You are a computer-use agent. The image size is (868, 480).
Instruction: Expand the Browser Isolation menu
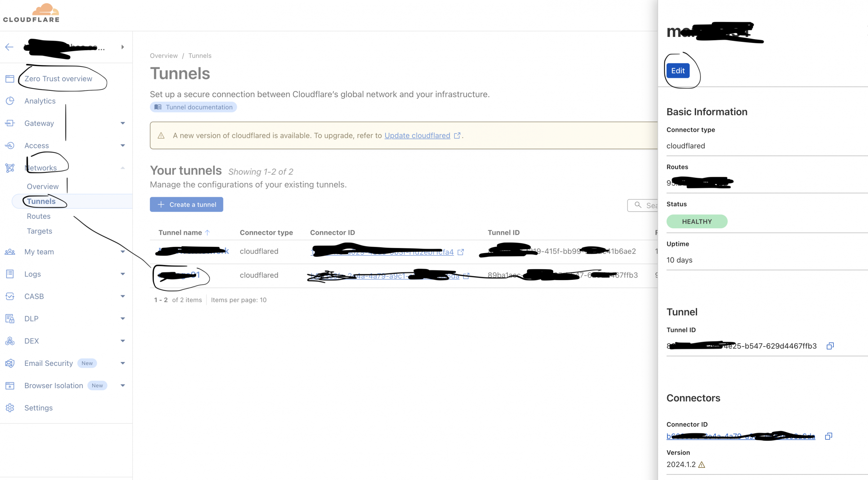click(123, 386)
